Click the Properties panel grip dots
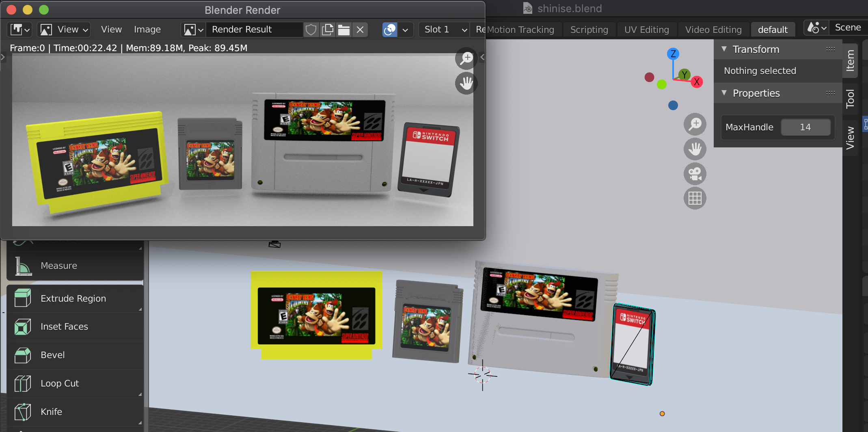 tap(831, 93)
